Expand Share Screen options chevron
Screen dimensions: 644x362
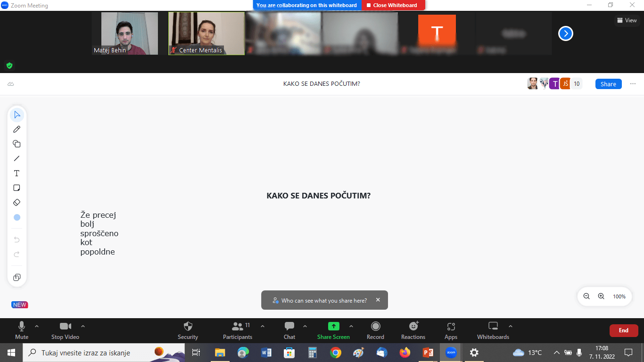tap(351, 326)
